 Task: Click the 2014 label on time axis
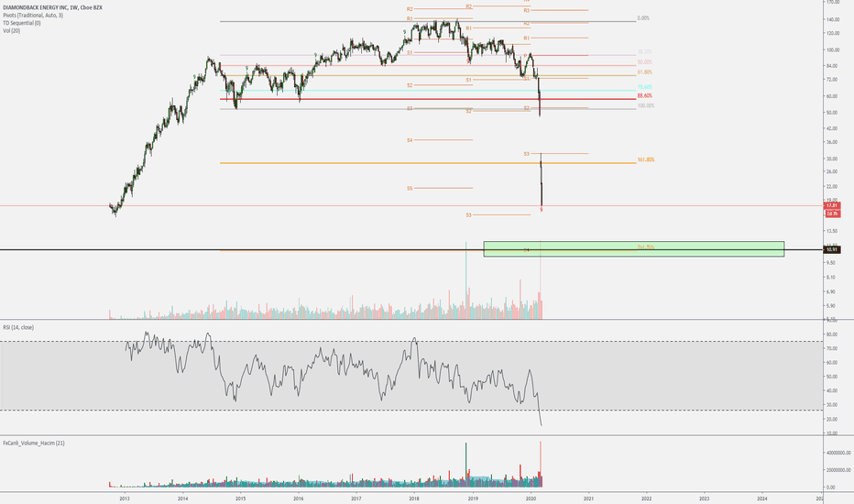click(x=182, y=498)
